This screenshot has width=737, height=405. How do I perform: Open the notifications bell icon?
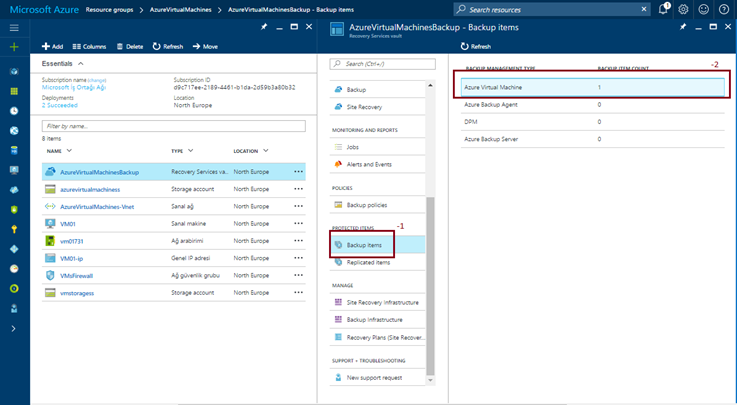point(663,9)
